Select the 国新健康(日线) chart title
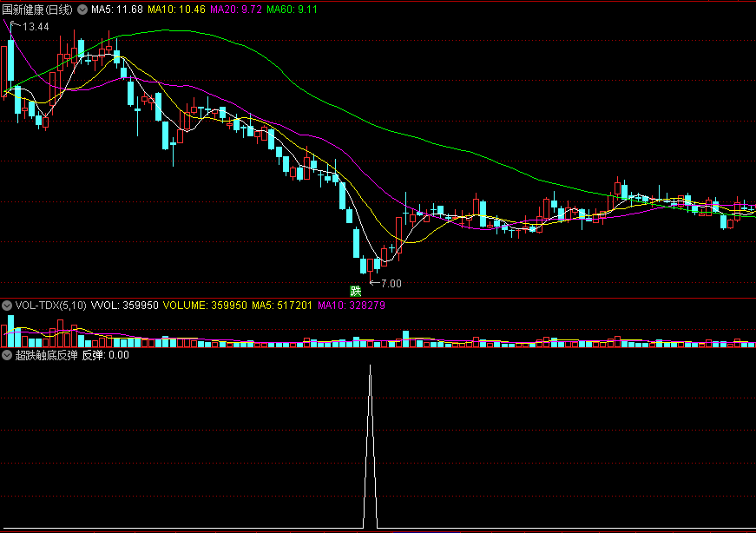Image resolution: width=756 pixels, height=533 pixels. (x=37, y=10)
